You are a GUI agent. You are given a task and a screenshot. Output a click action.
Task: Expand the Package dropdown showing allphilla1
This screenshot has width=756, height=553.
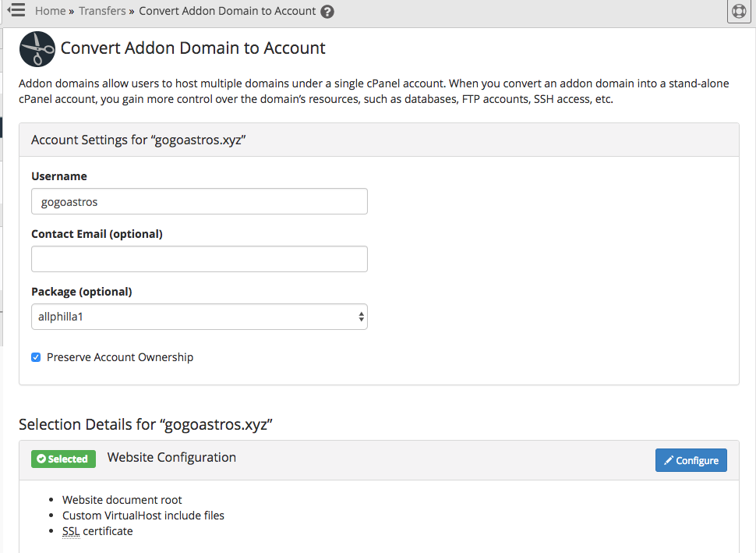pos(200,317)
